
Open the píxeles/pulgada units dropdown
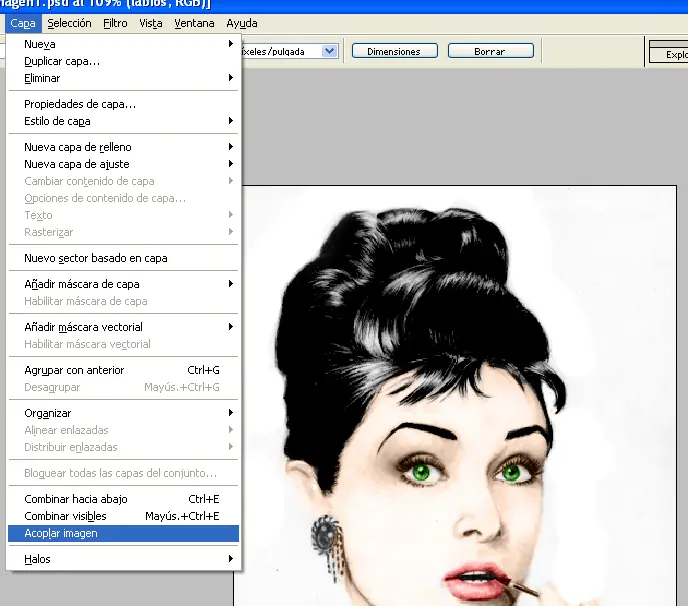point(329,51)
